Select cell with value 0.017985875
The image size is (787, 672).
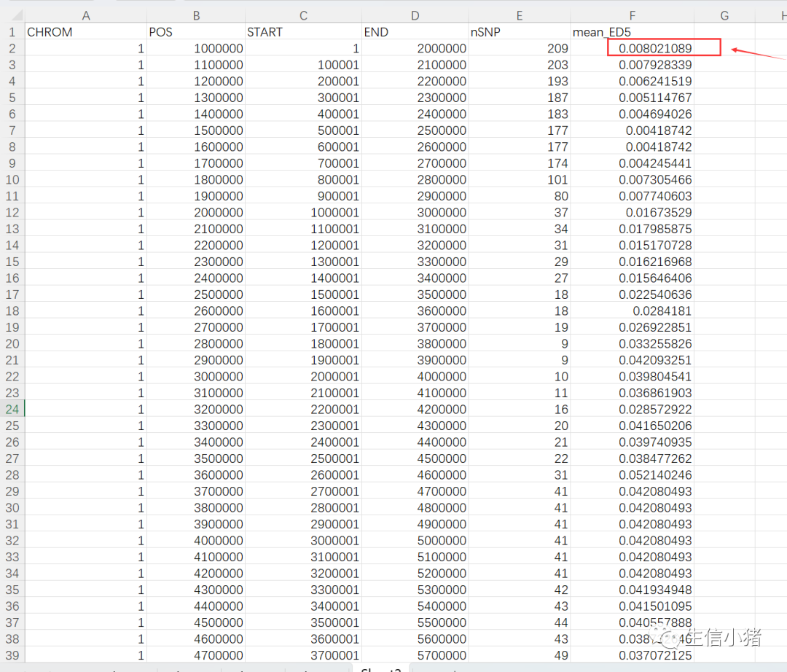(633, 229)
